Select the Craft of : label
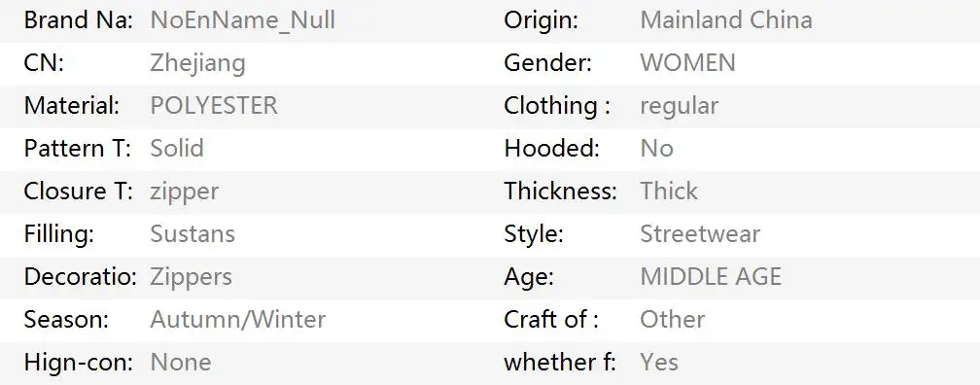This screenshot has height=385, width=980. pyautogui.click(x=551, y=319)
